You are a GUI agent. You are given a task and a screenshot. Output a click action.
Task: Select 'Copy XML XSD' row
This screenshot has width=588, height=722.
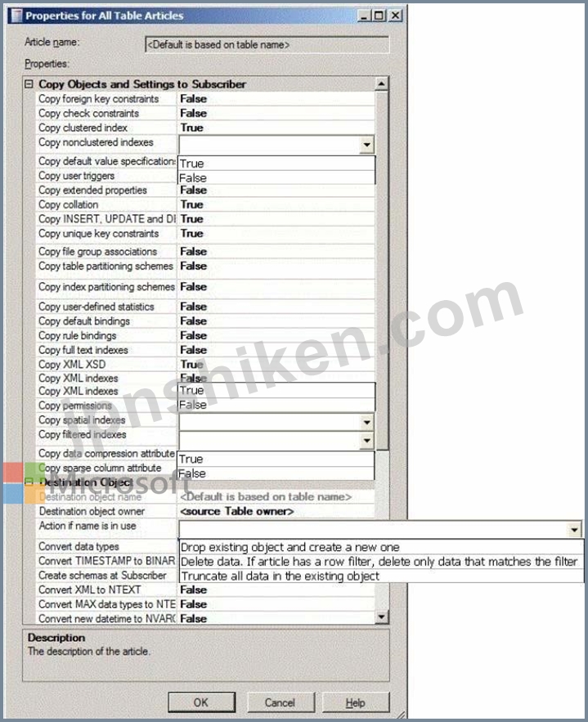click(205, 364)
